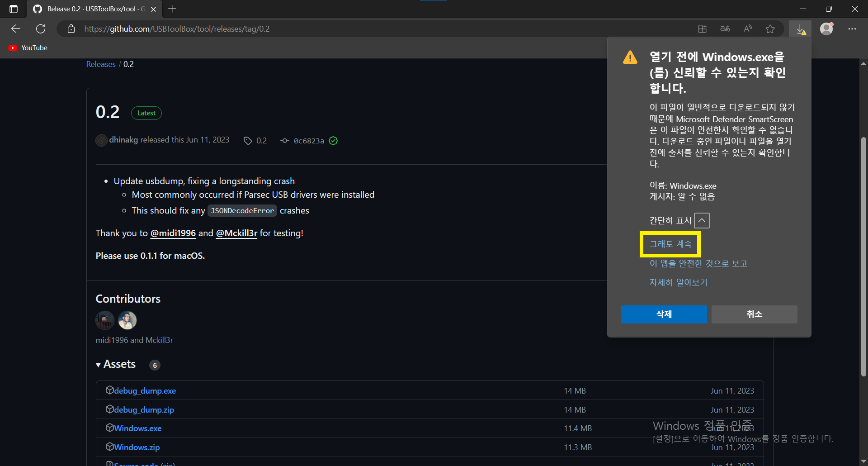This screenshot has width=868, height=466.
Task: Open YouTube favorites bookmark
Action: coord(28,48)
